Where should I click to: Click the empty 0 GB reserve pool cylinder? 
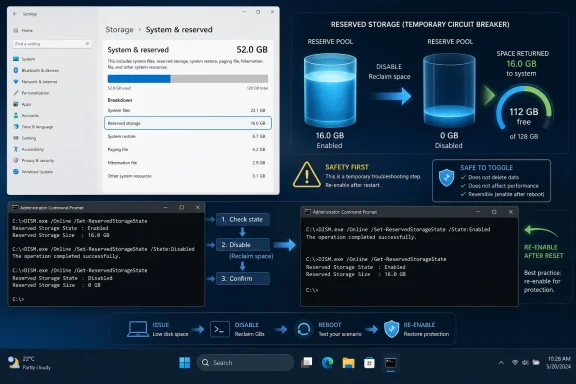click(449, 90)
